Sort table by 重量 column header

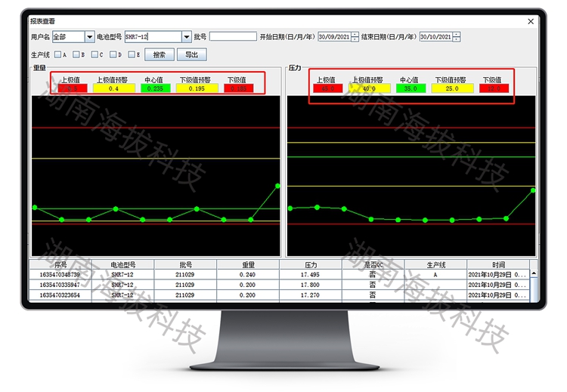[x=248, y=265]
